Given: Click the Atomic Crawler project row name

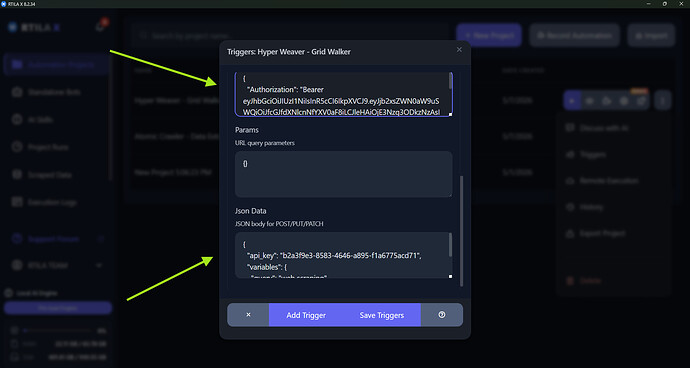Looking at the screenshot, I should pyautogui.click(x=177, y=136).
